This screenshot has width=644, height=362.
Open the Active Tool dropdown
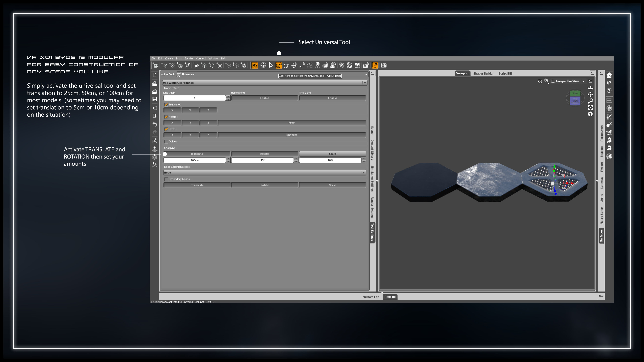click(366, 74)
